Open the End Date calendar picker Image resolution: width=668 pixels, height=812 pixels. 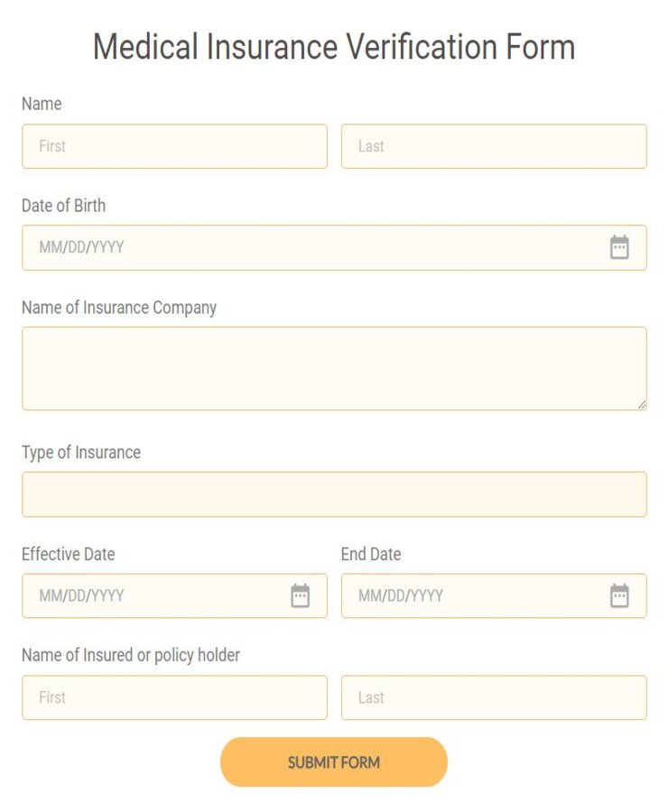[x=620, y=595]
